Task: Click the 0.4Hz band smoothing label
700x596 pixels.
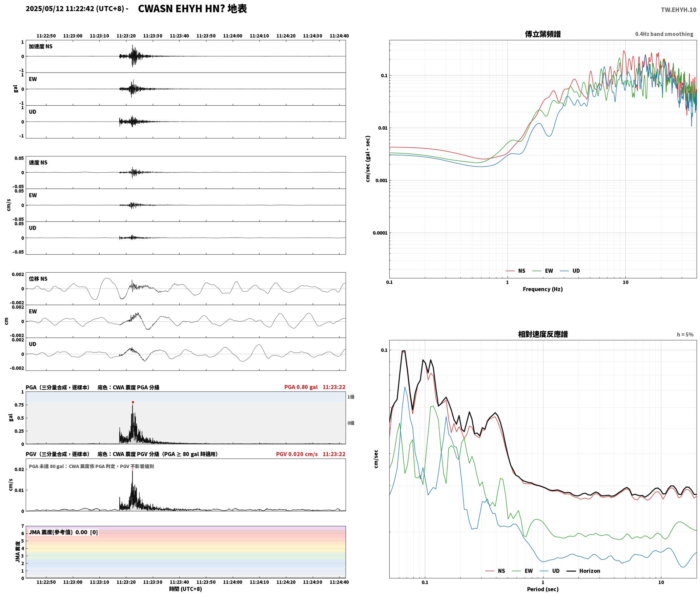Action: [664, 34]
